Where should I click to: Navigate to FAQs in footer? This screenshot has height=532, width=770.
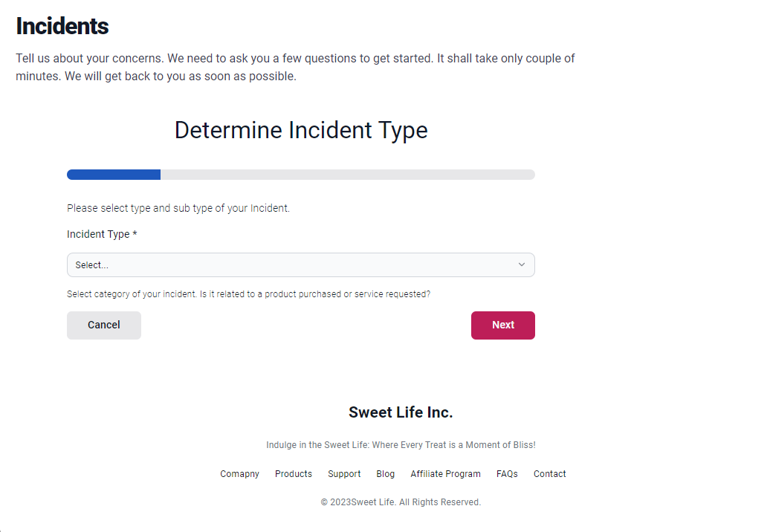click(x=507, y=474)
